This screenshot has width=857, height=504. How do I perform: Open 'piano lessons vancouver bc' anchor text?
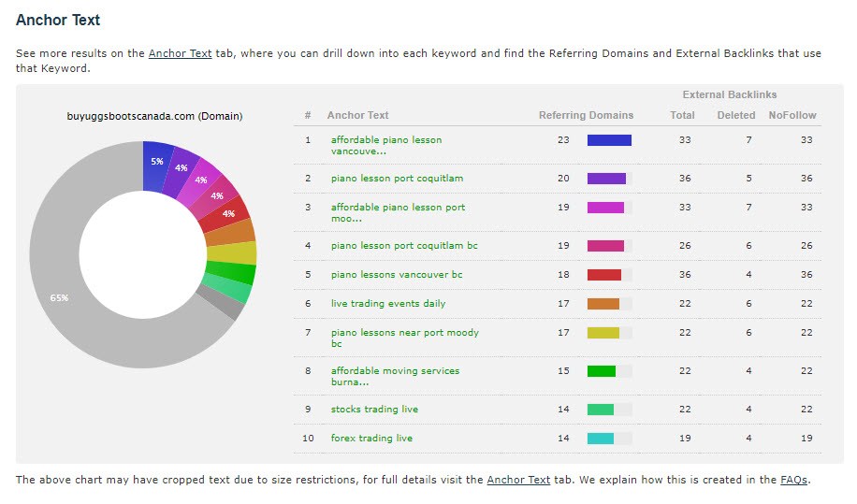coord(396,275)
